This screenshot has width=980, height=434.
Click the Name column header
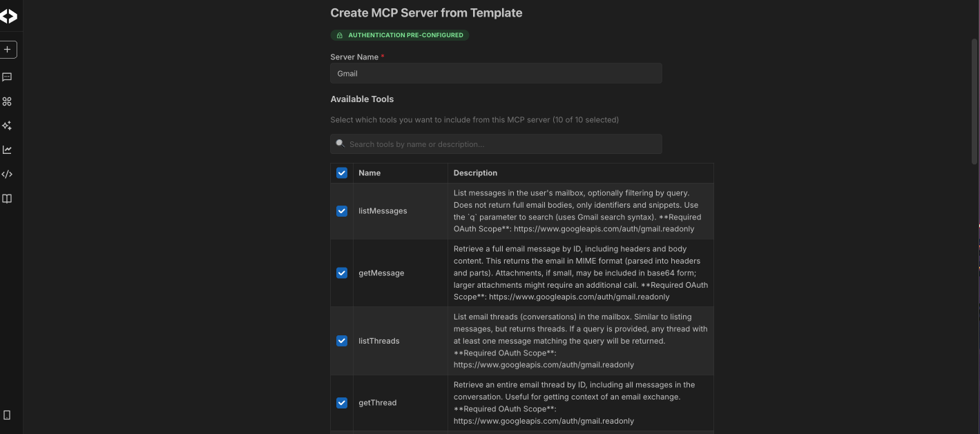(369, 173)
